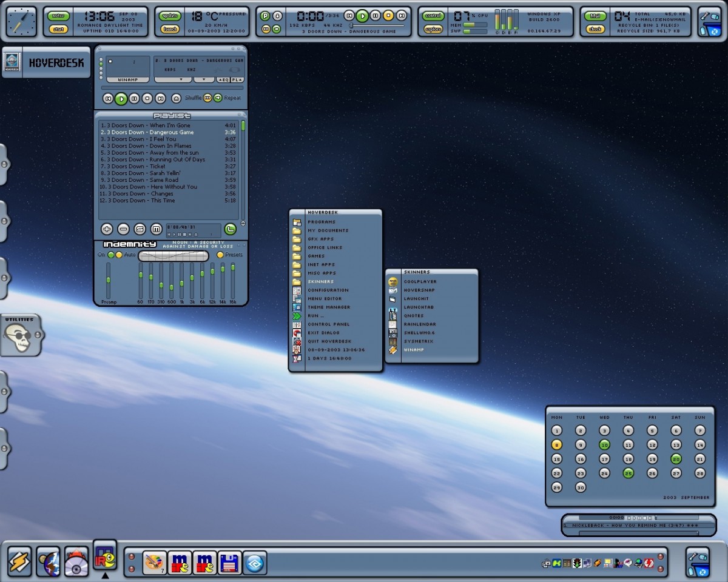Expand the Inet Apps submenu
The width and height of the screenshot is (728, 582).
click(335, 264)
